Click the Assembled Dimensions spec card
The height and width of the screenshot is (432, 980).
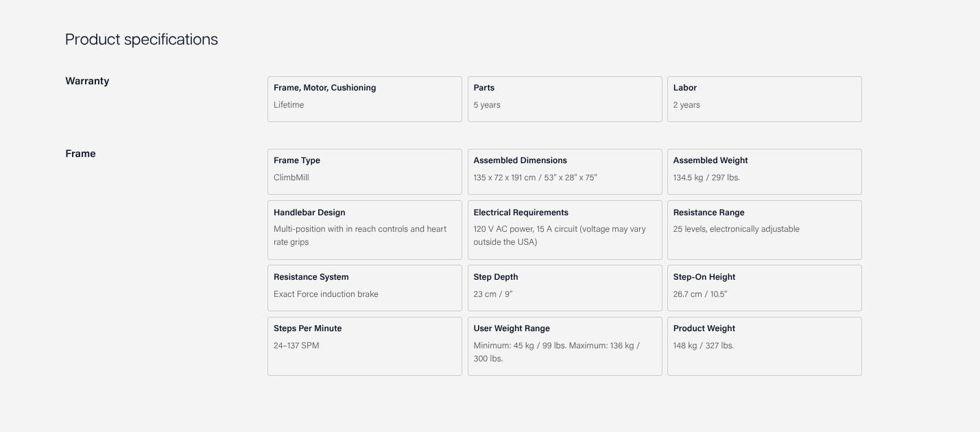pos(564,171)
